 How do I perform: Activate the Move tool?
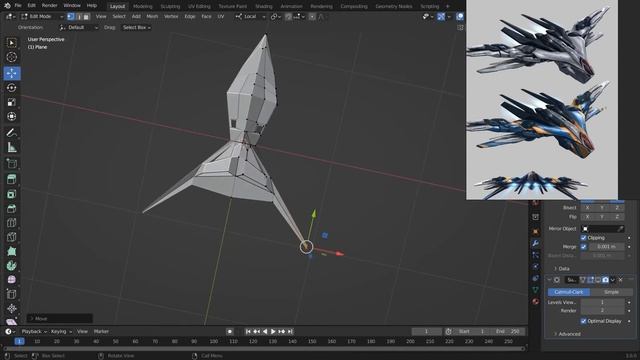12,73
